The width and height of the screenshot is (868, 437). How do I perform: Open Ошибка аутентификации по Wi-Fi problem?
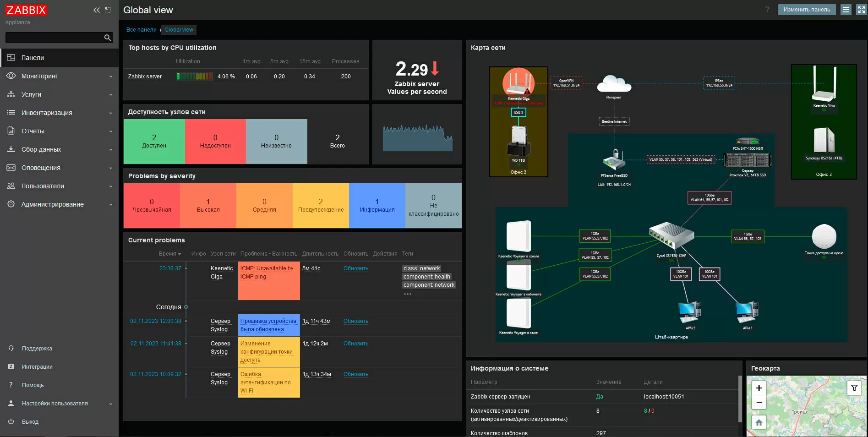tap(266, 382)
